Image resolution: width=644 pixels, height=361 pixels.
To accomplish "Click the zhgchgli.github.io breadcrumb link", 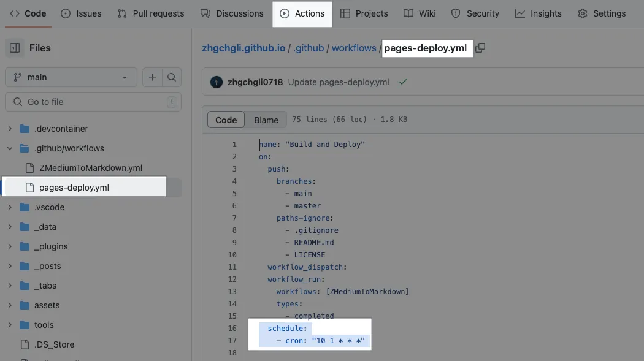I will pos(243,48).
